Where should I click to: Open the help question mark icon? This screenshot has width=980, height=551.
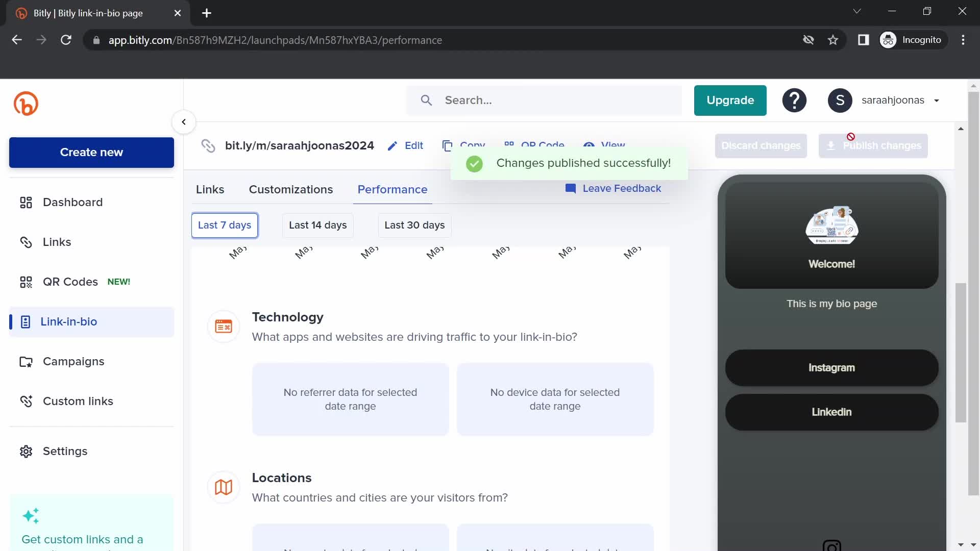(794, 101)
